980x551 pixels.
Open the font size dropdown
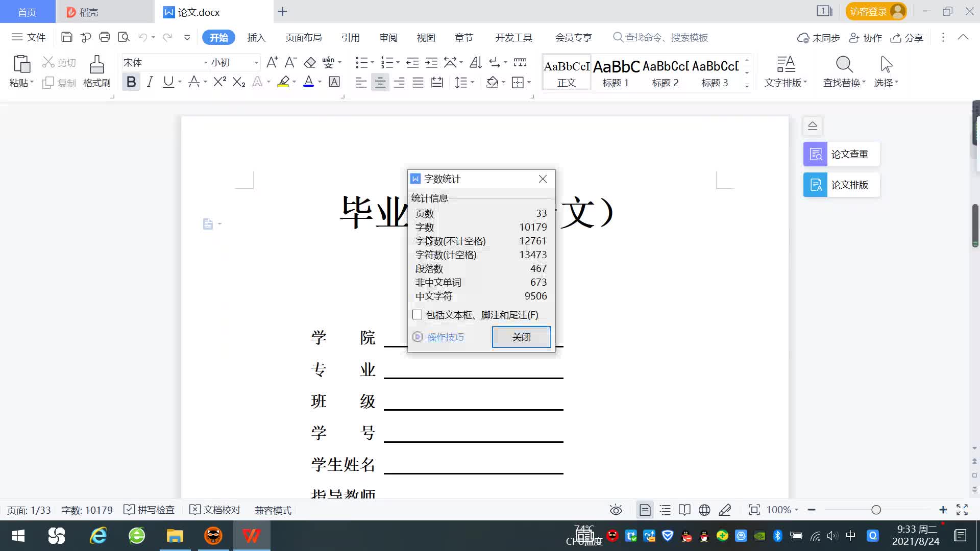pos(256,63)
